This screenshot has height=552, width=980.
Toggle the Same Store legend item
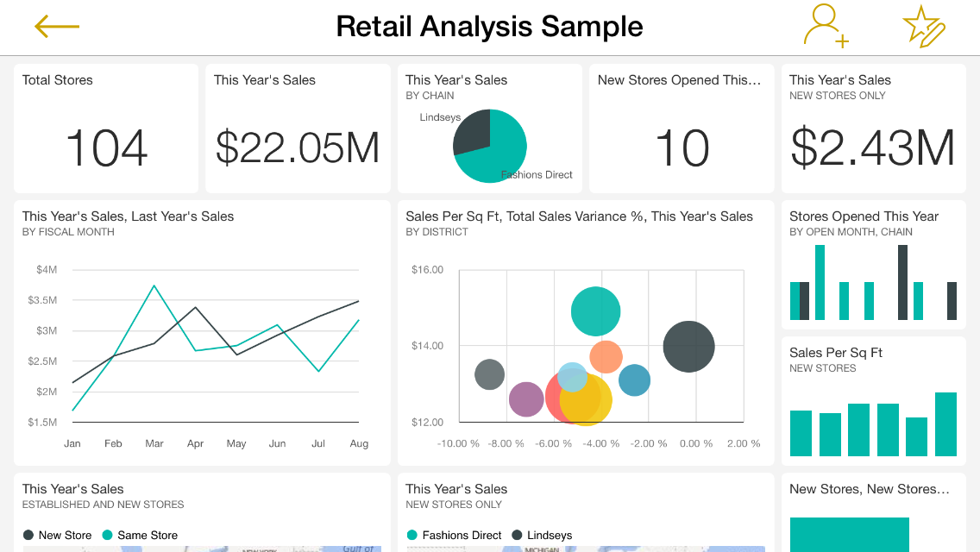(140, 535)
